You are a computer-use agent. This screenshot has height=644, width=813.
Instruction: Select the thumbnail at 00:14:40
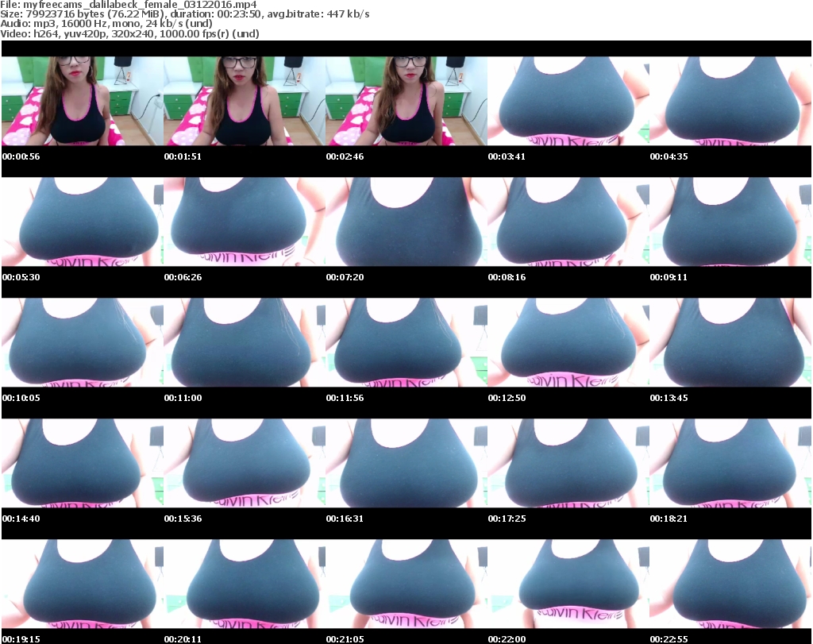83,463
